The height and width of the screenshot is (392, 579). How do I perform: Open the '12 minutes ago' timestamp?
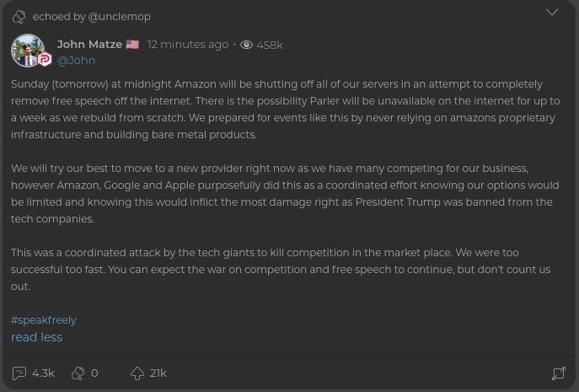coord(187,45)
